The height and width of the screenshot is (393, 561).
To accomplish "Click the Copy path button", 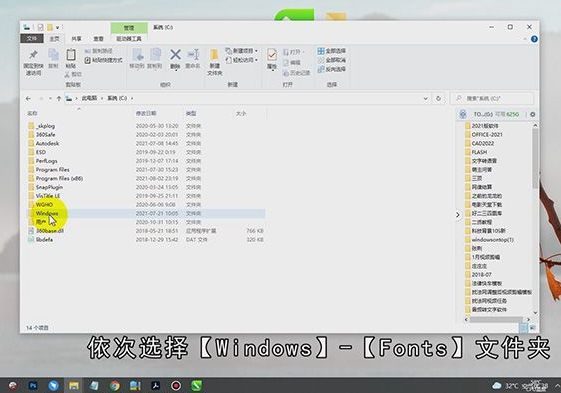I will (x=98, y=51).
